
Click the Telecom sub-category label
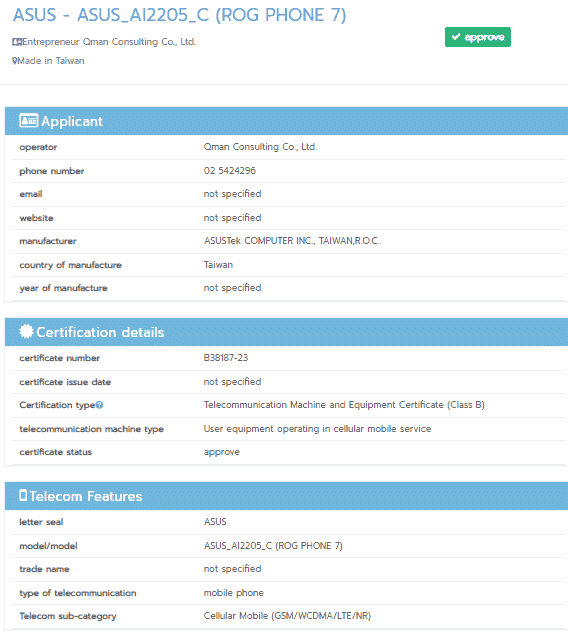(x=68, y=616)
